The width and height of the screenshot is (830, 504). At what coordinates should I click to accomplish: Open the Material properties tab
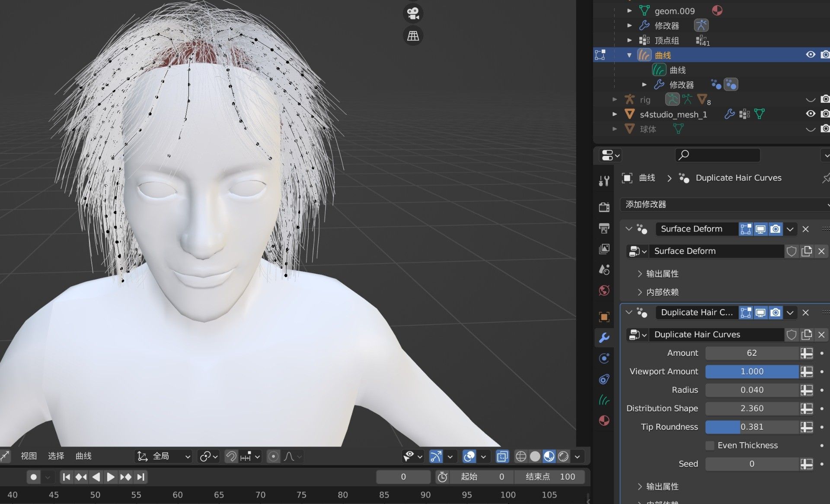click(x=604, y=421)
